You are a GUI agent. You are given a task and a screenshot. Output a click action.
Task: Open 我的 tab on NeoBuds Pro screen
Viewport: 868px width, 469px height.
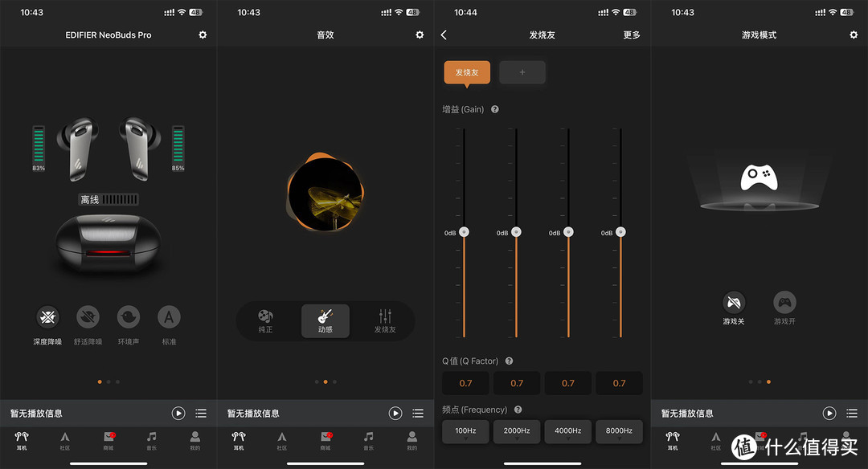194,441
